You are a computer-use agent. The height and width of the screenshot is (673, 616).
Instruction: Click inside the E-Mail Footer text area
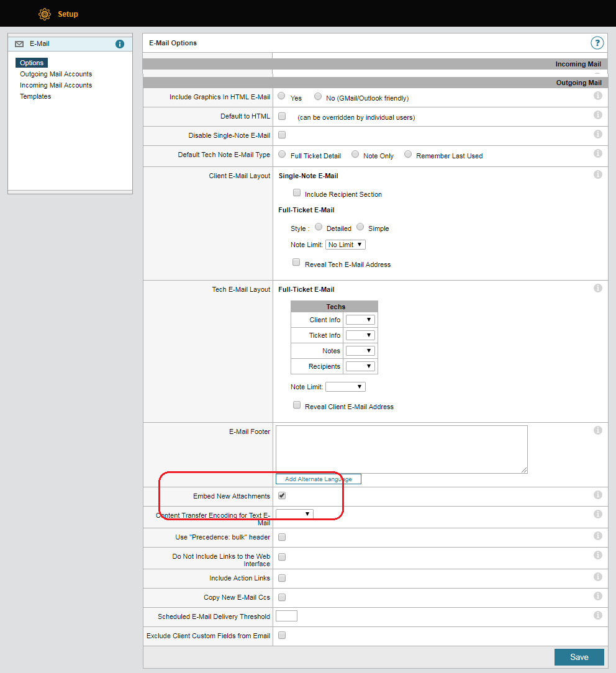[402, 449]
